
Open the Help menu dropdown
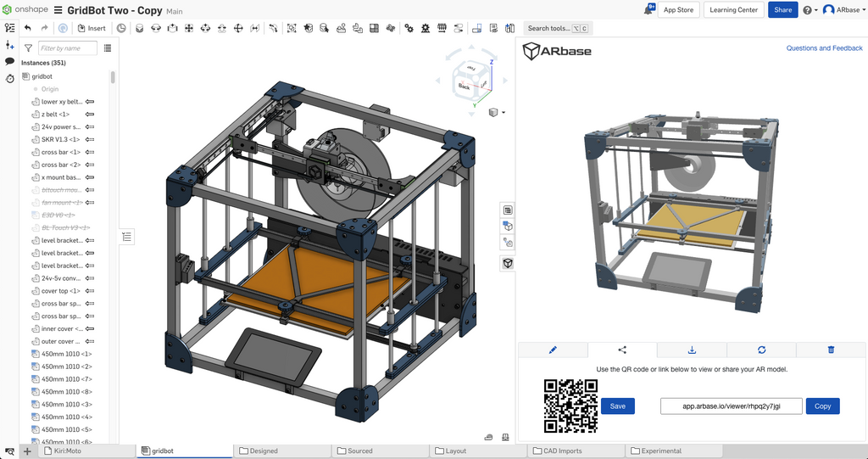(810, 10)
